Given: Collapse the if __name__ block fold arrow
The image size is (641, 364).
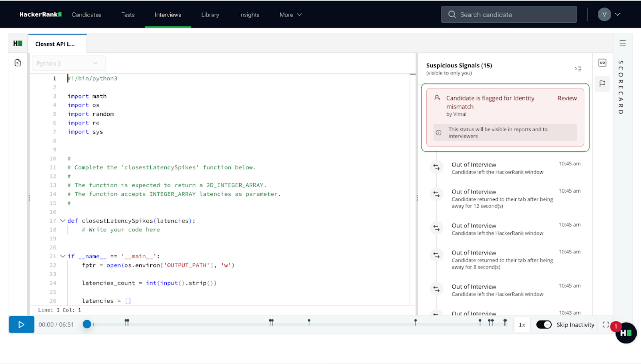Looking at the screenshot, I should pos(63,256).
